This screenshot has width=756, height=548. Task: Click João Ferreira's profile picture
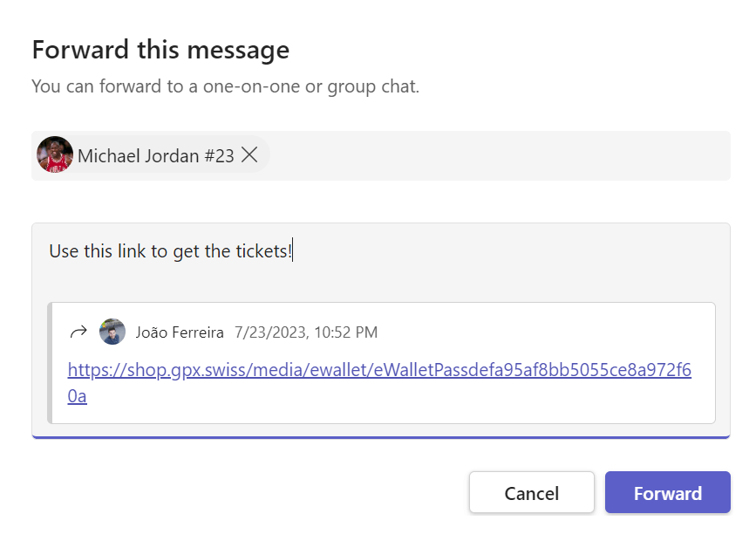coord(112,332)
